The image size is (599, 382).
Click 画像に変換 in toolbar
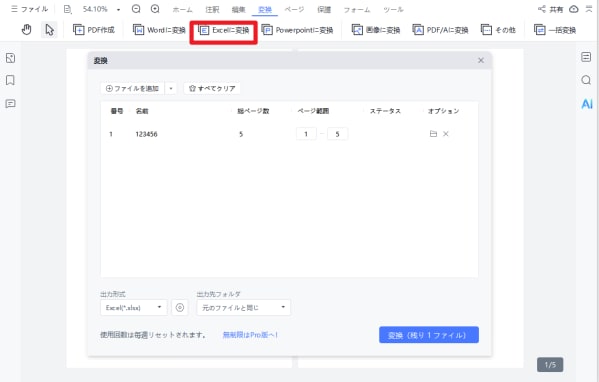click(376, 30)
